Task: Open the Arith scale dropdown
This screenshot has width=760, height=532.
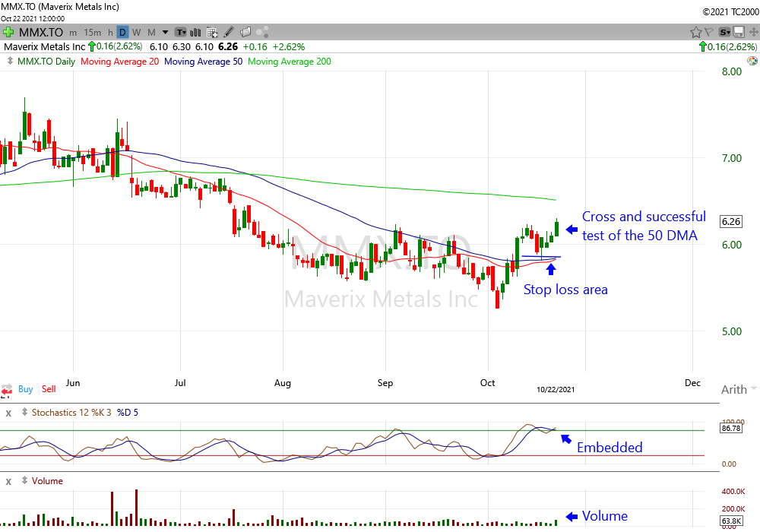Action: [x=739, y=389]
